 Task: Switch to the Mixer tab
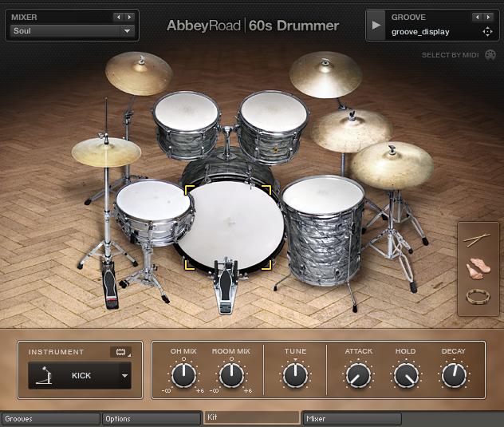pos(352,418)
